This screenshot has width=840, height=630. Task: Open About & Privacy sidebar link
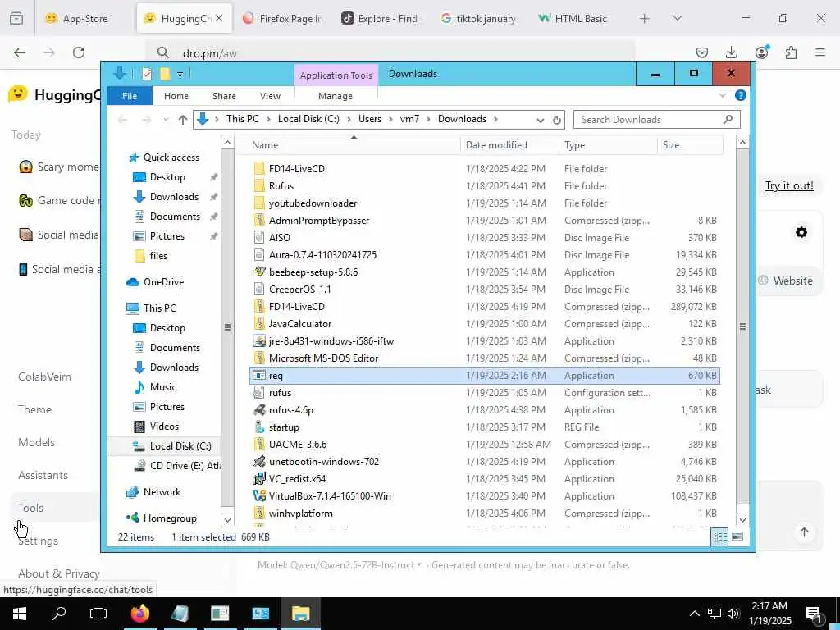[59, 573]
